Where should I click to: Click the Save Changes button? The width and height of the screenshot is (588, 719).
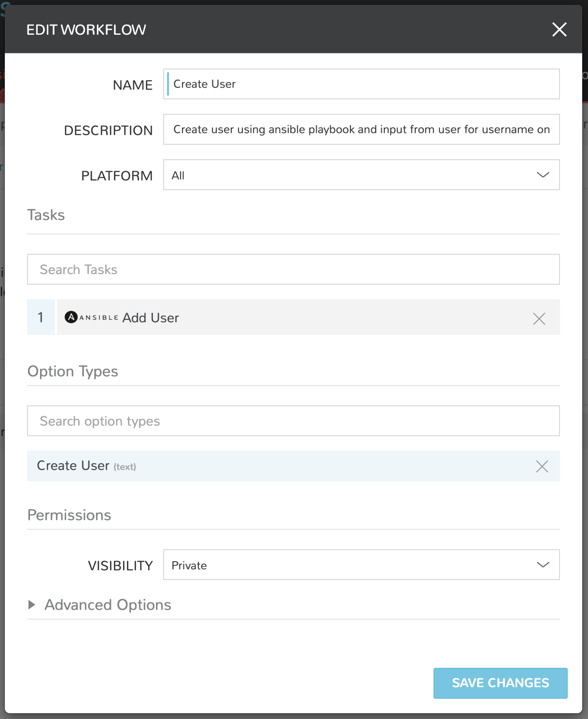(x=500, y=683)
